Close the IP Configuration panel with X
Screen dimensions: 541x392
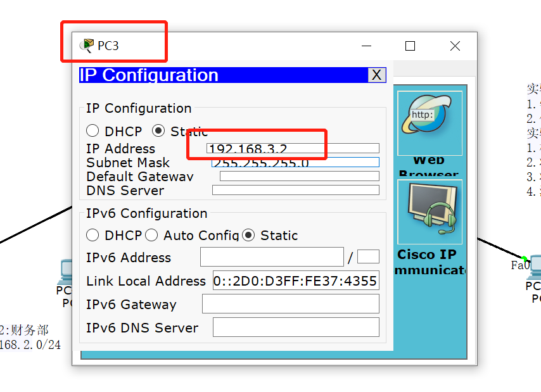pyautogui.click(x=377, y=75)
